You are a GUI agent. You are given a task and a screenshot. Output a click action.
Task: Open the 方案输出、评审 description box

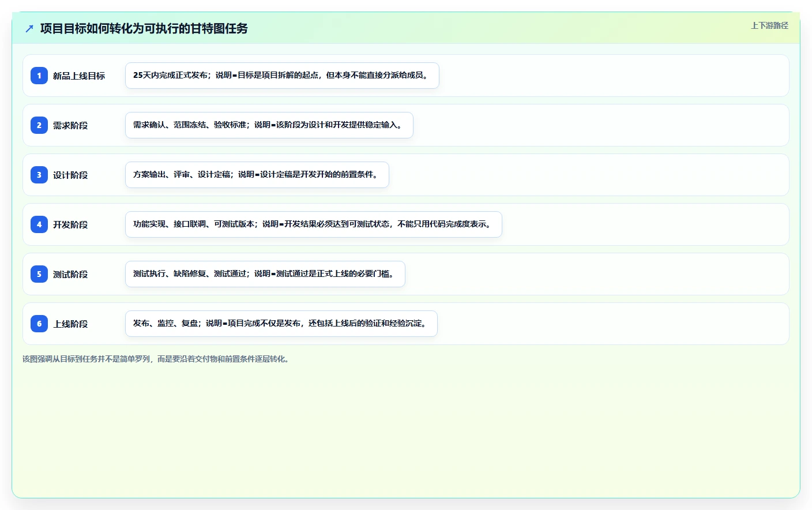257,175
